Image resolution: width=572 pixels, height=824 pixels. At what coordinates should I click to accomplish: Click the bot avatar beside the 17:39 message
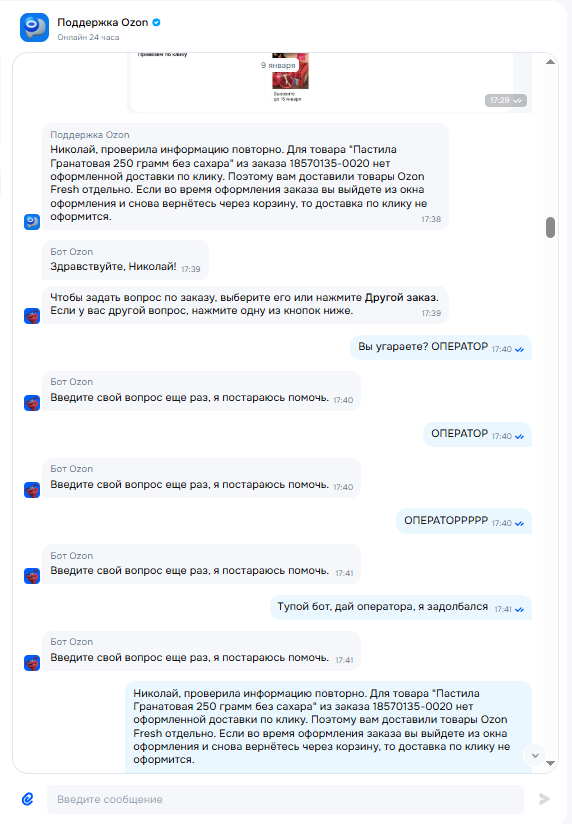(32, 316)
